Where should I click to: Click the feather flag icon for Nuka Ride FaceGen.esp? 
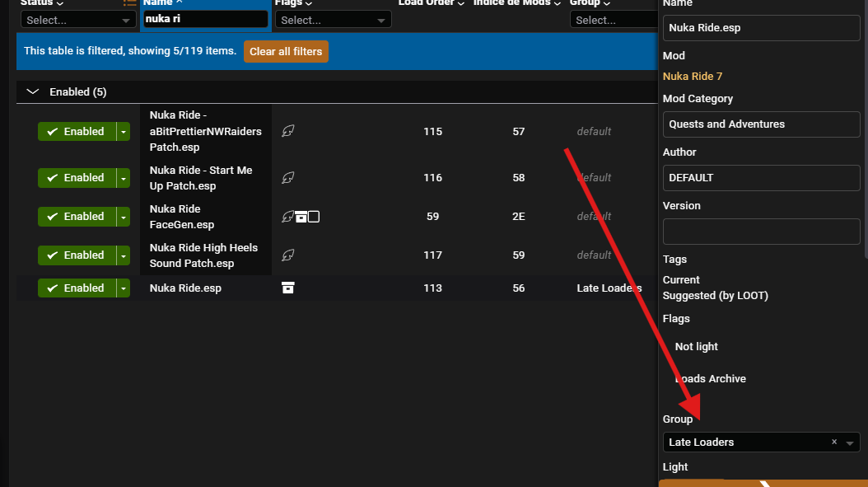(287, 217)
